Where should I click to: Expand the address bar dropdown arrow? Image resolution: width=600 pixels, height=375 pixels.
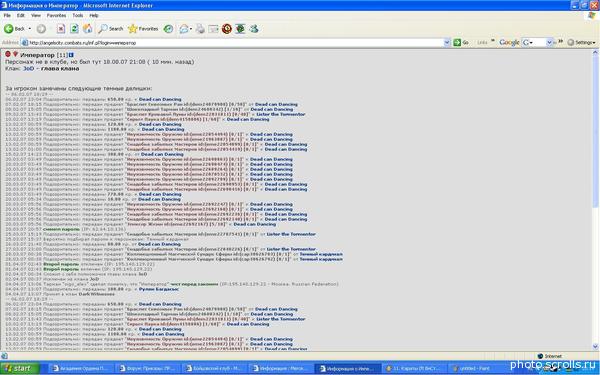447,43
